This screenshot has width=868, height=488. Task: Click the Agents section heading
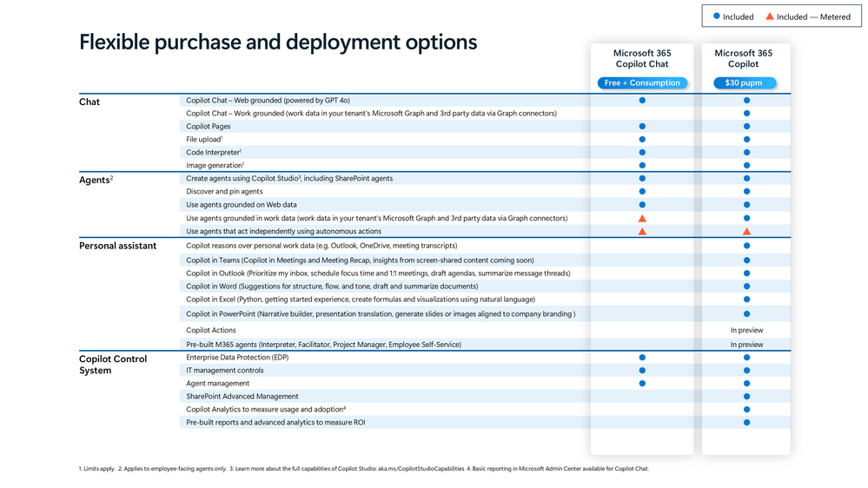pyautogui.click(x=96, y=180)
